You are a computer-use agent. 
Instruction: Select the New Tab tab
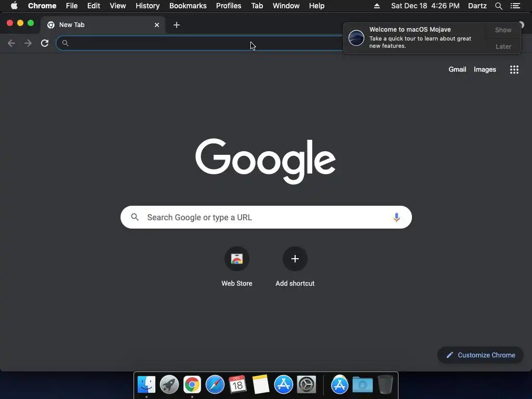click(x=103, y=25)
